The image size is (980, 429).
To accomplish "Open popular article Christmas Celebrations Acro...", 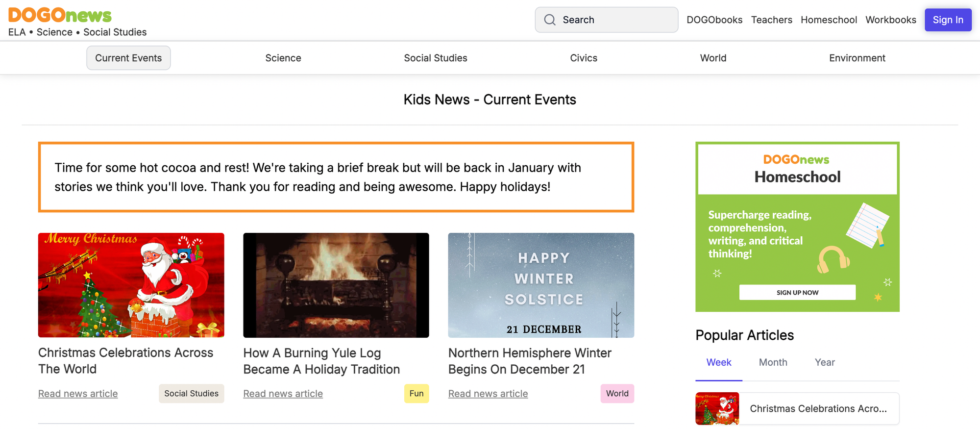I will (x=818, y=408).
